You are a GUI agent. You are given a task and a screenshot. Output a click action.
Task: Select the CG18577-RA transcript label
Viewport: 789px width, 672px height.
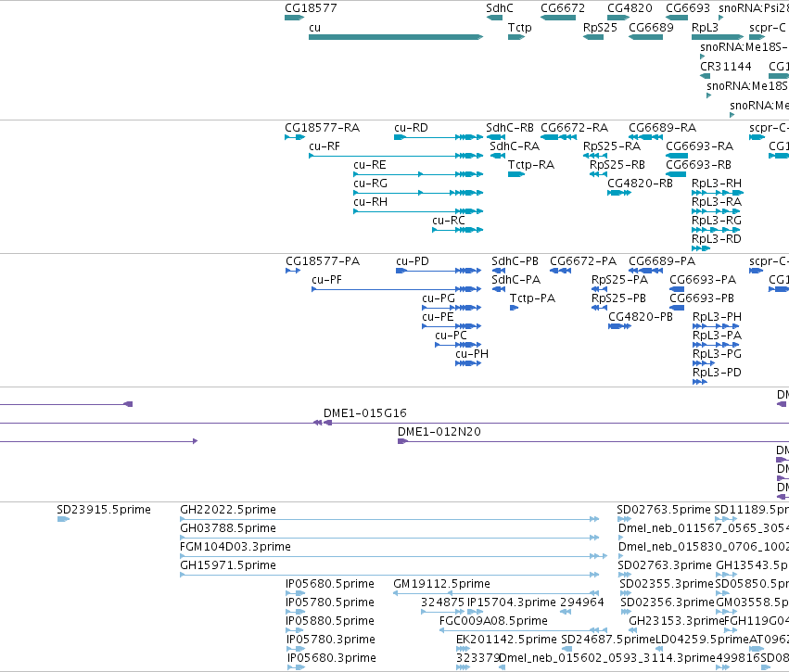[x=322, y=128]
